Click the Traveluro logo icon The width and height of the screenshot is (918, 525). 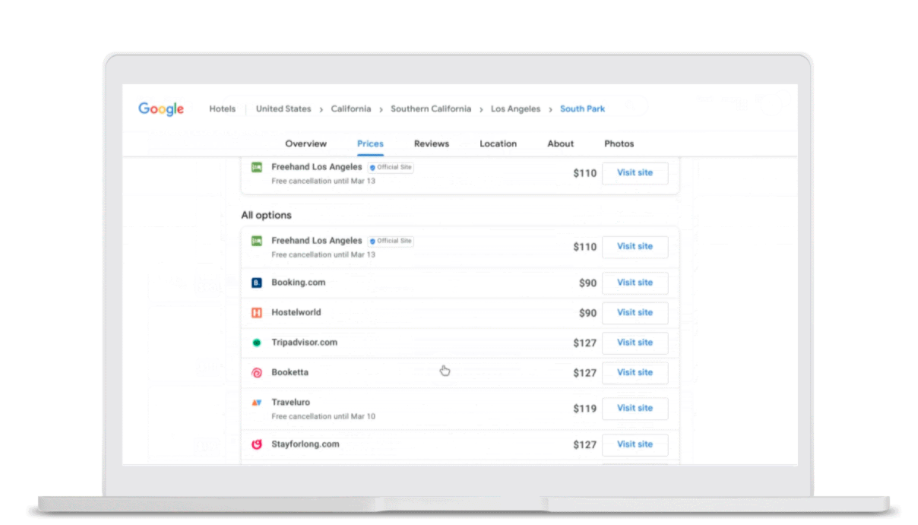click(x=256, y=403)
